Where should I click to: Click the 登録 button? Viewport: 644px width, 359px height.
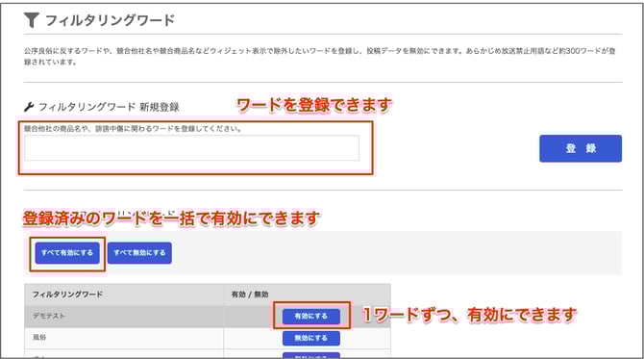coord(581,148)
